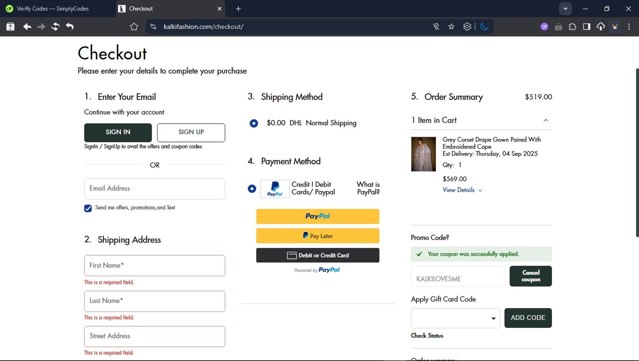Click the PayPal logo icon in payment method
The height and width of the screenshot is (361, 639).
[275, 189]
